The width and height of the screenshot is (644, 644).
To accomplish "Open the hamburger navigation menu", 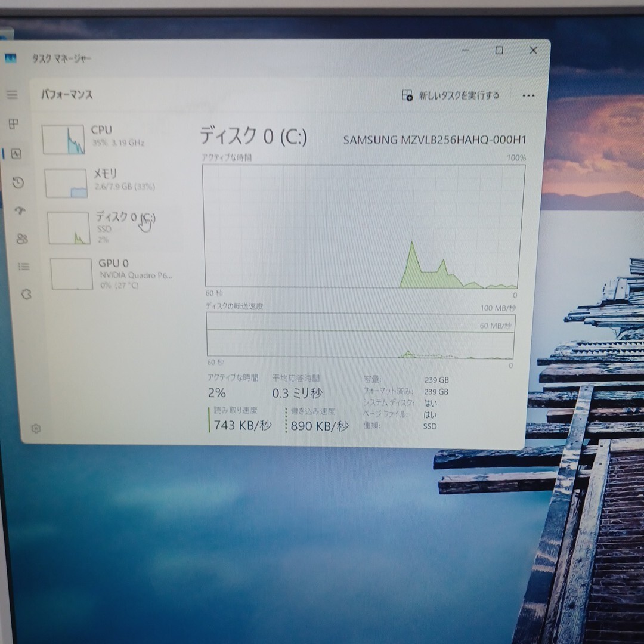I will coord(12,94).
